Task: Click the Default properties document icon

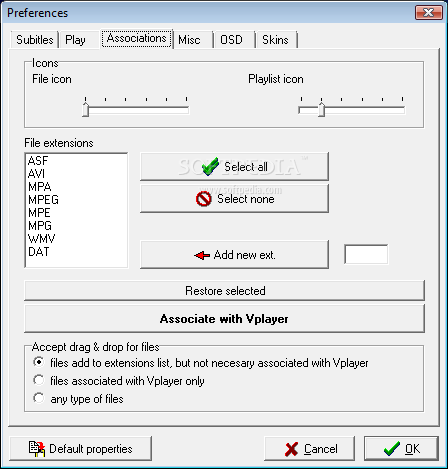Action: [x=37, y=449]
